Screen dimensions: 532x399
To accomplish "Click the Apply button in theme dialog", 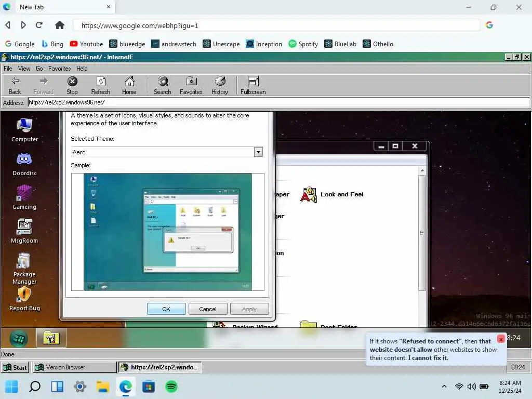I will point(249,309).
